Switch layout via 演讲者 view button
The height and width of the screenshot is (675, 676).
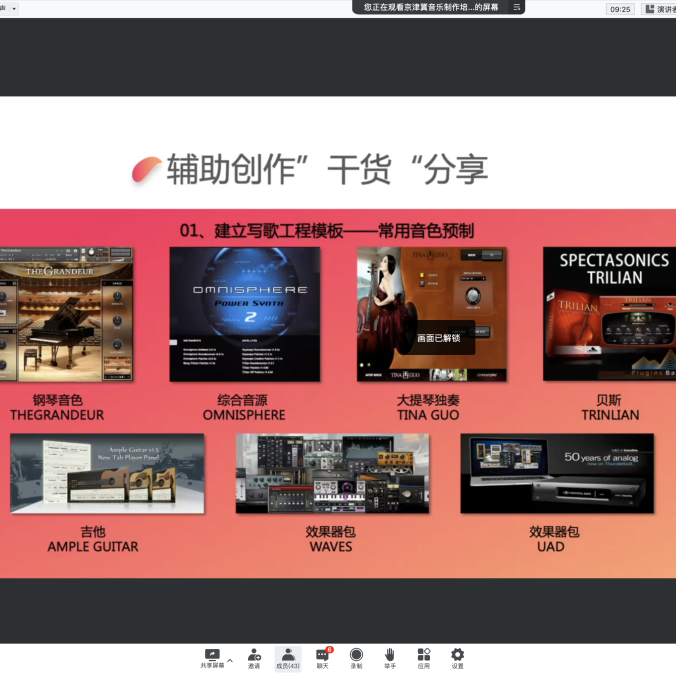[660, 9]
